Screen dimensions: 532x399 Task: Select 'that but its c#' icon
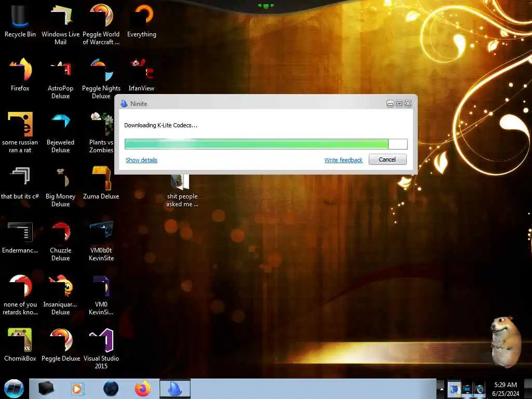click(20, 182)
